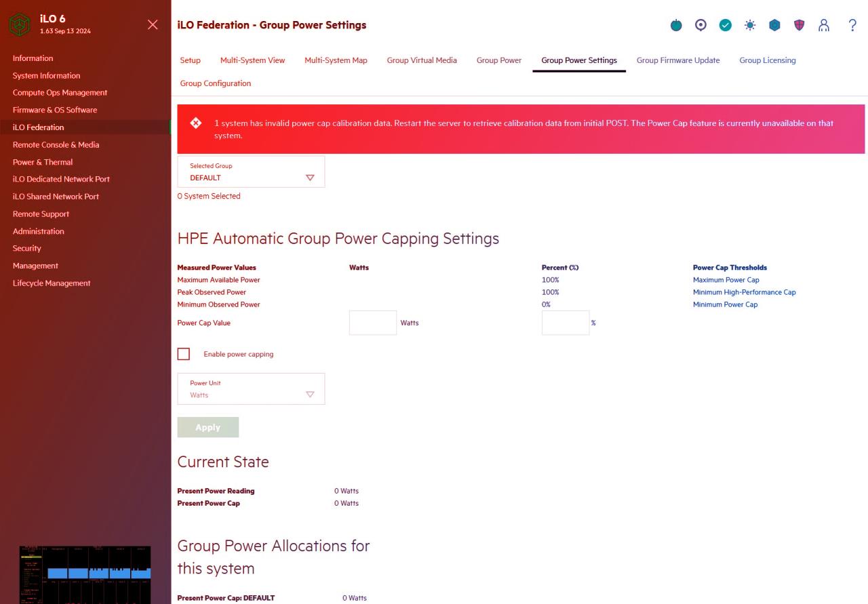Click the 'Minimum Observed Power' label
Image resolution: width=868 pixels, height=604 pixels.
click(x=218, y=304)
